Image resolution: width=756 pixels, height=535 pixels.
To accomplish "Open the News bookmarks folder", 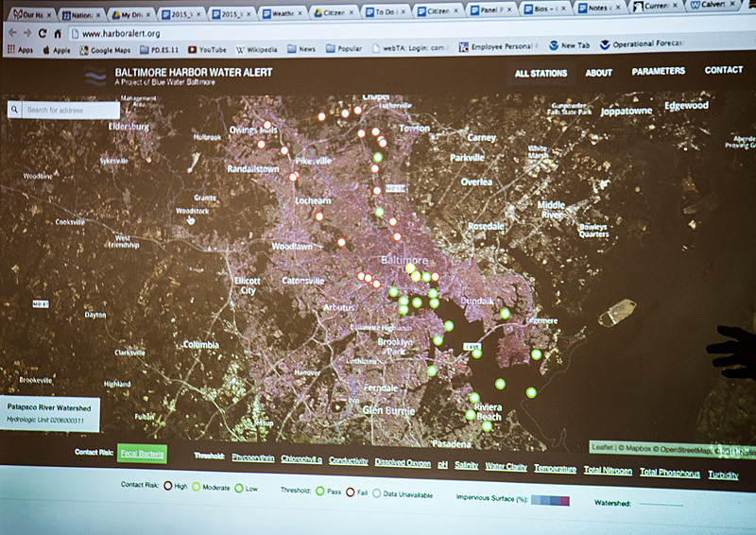I will [302, 49].
